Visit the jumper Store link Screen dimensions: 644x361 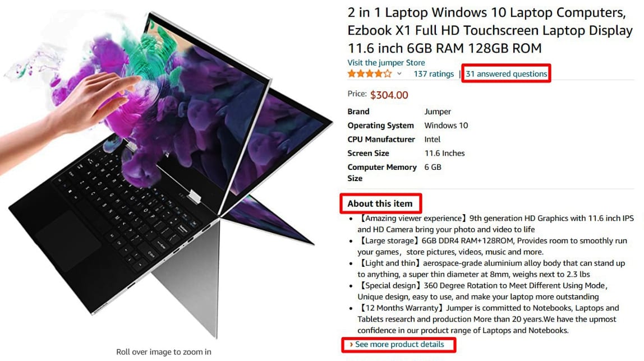(386, 63)
